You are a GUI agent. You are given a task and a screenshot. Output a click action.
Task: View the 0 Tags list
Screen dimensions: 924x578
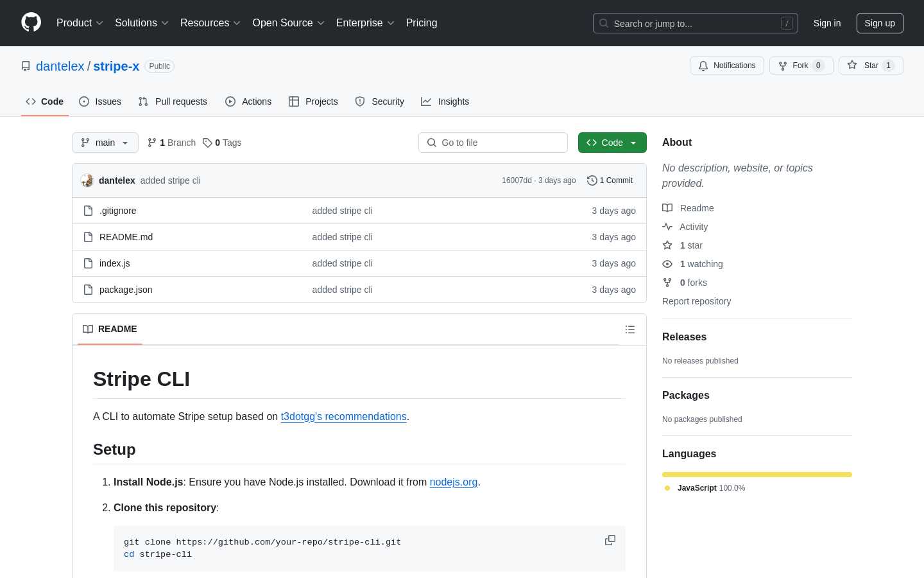pyautogui.click(x=222, y=143)
